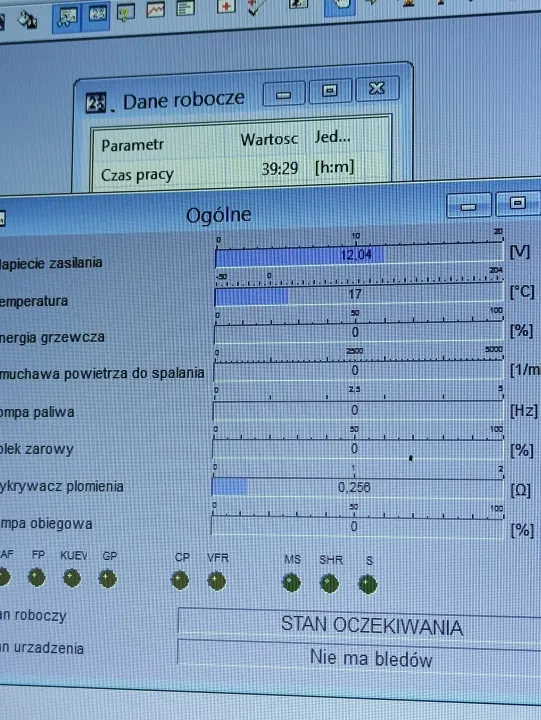The width and height of the screenshot is (541, 720).
Task: Click the Dane robocze window title text
Action: pyautogui.click(x=184, y=100)
